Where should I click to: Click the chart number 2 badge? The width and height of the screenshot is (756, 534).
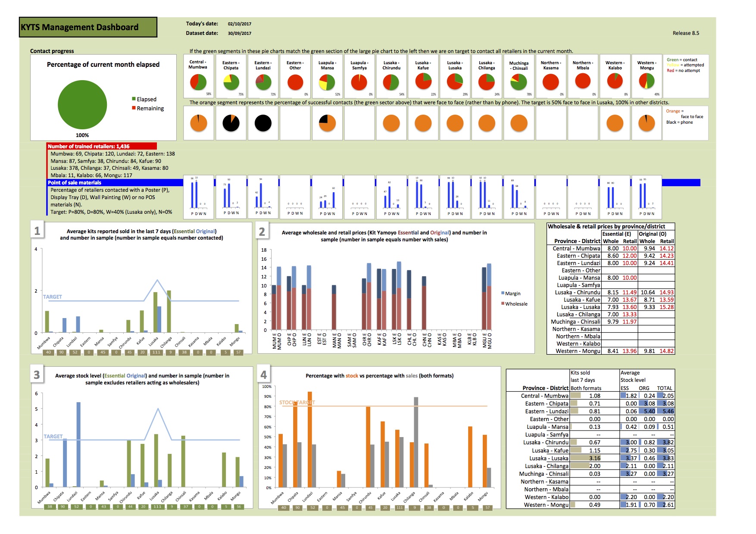pyautogui.click(x=262, y=232)
